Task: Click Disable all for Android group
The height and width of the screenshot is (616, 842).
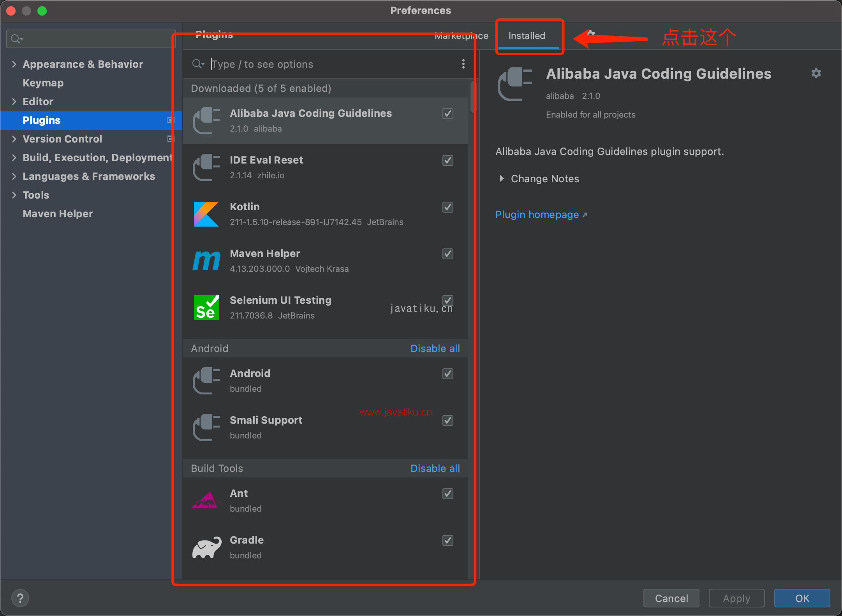Action: point(435,348)
